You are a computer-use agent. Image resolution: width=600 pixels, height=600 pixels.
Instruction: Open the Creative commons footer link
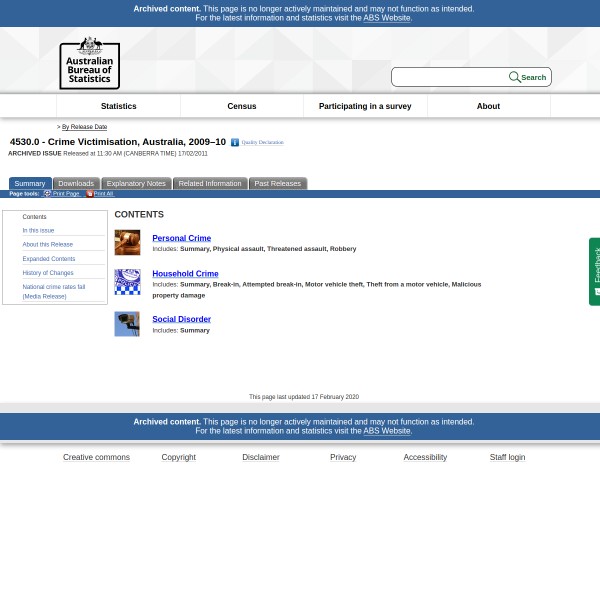[96, 457]
